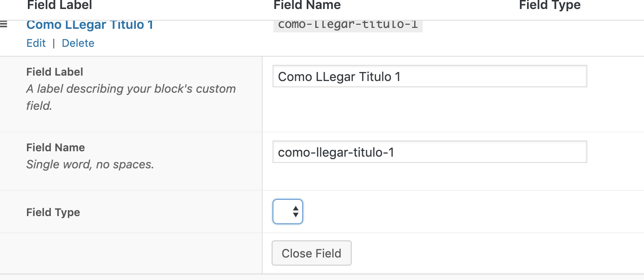Click the drag handle icon beside the field row
The image size is (644, 280).
pos(4,24)
